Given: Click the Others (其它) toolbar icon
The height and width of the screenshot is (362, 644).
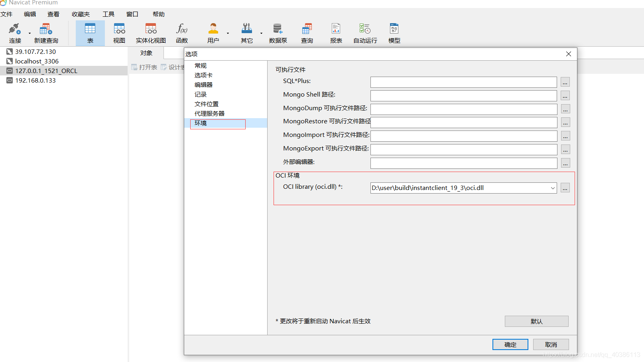Looking at the screenshot, I should pos(247,33).
